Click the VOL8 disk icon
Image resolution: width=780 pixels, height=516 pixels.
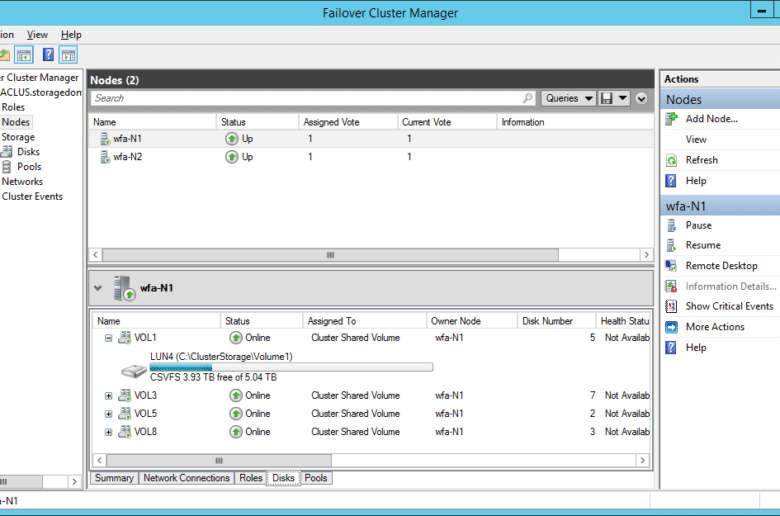coord(124,432)
